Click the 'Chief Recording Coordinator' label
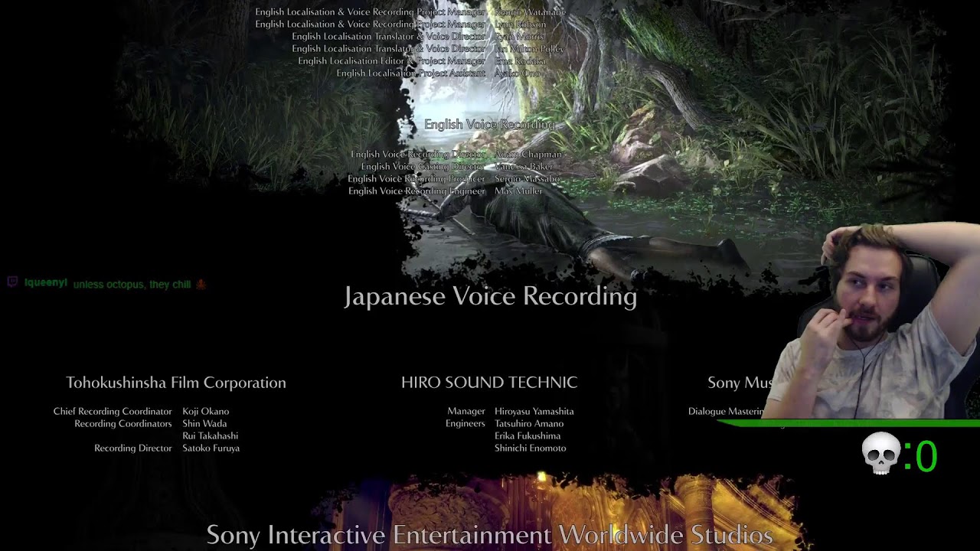 [113, 412]
